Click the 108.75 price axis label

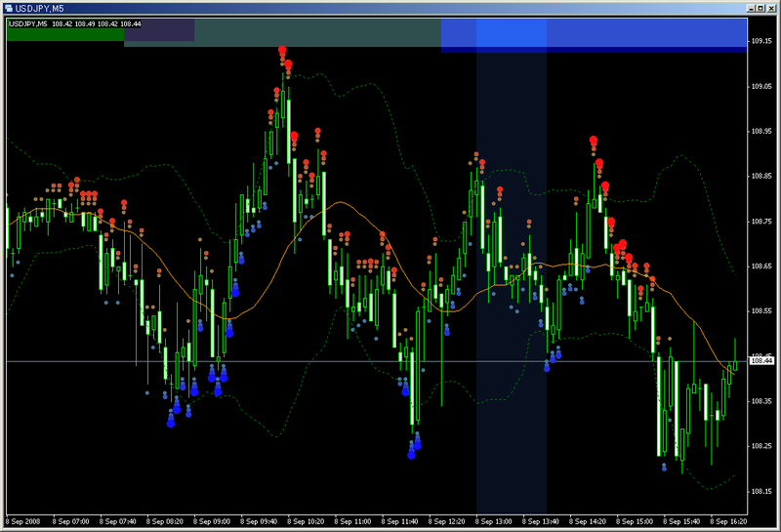[x=761, y=222]
